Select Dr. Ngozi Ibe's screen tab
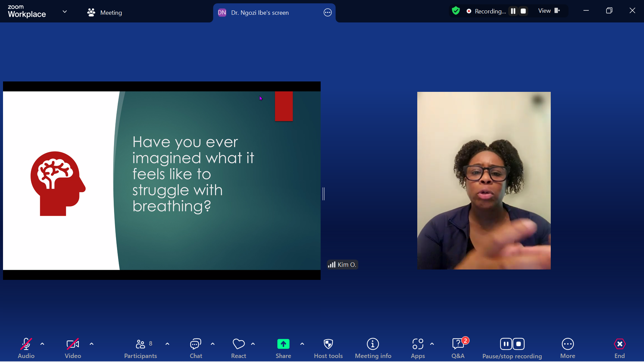This screenshot has width=644, height=362. pyautogui.click(x=260, y=12)
